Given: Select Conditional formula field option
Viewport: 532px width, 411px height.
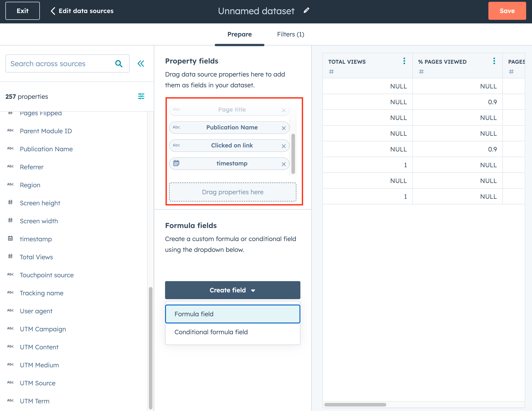Looking at the screenshot, I should point(232,332).
